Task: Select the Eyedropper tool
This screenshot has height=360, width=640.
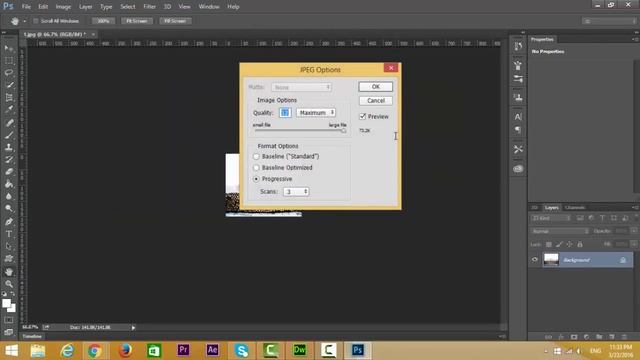Action: click(9, 110)
